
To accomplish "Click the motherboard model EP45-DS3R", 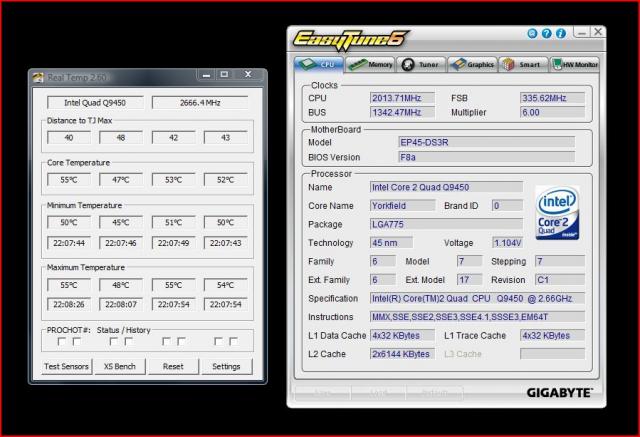I will pos(486,142).
